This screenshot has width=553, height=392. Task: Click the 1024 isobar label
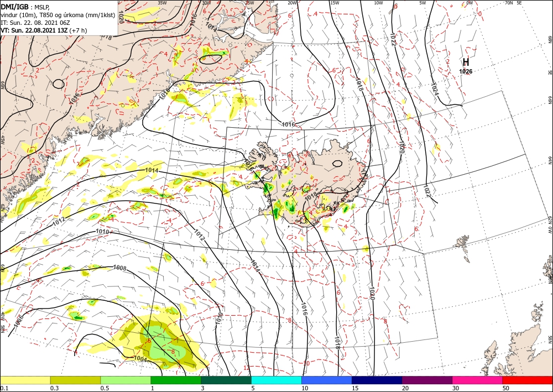[435, 89]
